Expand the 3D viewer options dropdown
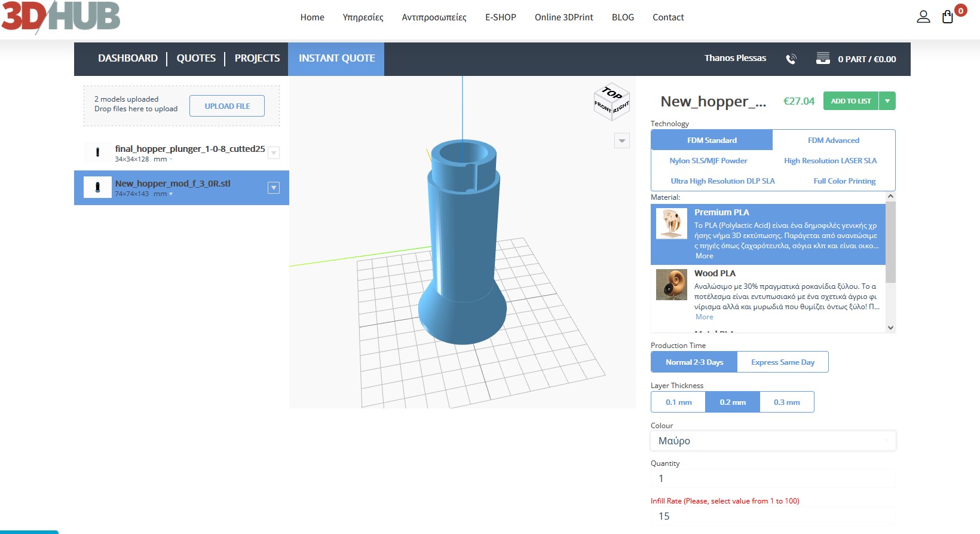Image resolution: width=980 pixels, height=534 pixels. (622, 141)
